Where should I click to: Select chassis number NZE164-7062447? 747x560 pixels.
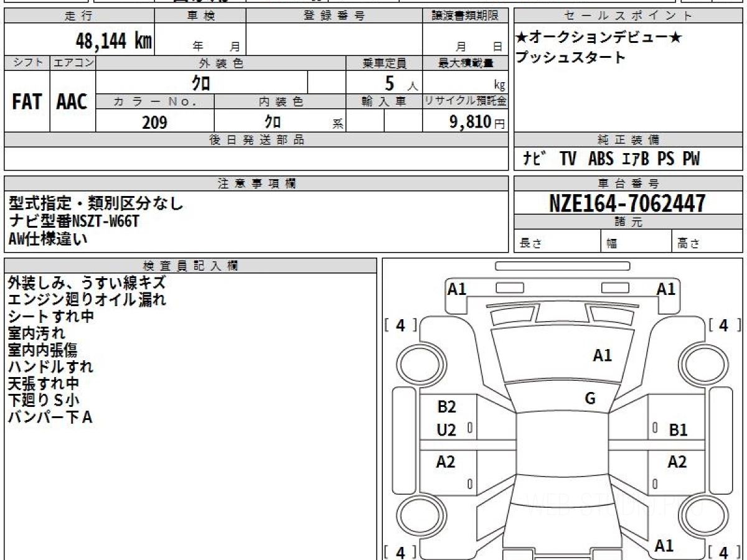tap(627, 203)
